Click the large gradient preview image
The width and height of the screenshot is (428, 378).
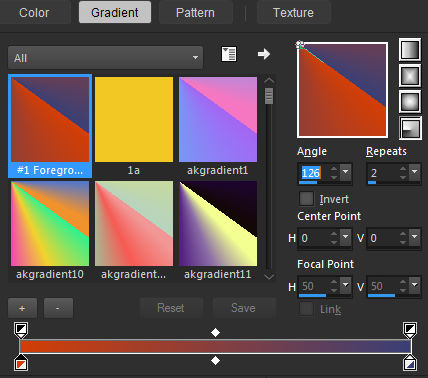click(342, 90)
